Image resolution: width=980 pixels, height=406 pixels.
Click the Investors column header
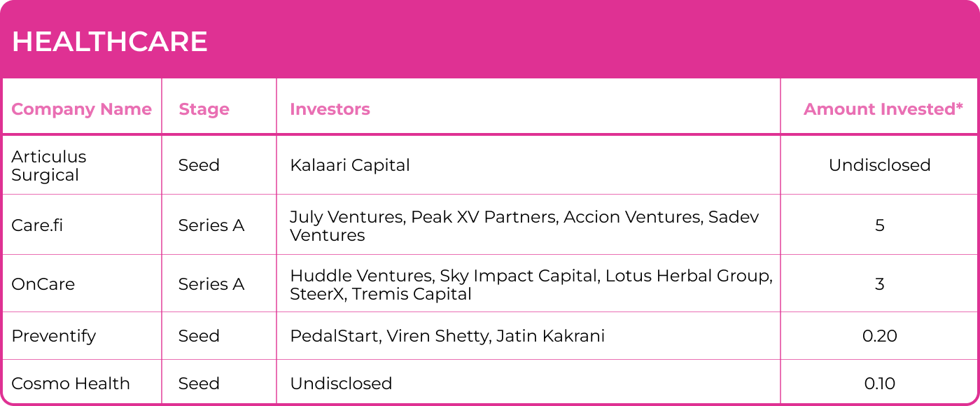(x=330, y=109)
